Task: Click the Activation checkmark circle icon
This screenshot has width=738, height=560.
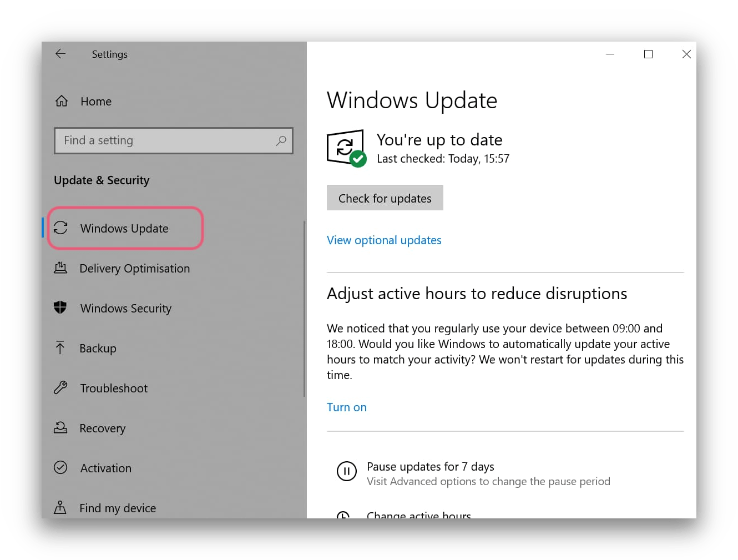Action: (60, 467)
